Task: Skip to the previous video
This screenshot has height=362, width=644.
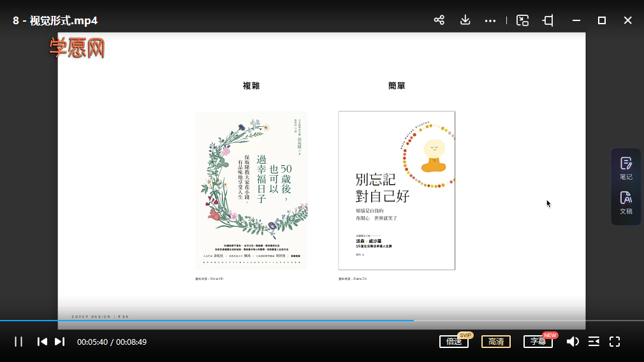Action: coord(42,342)
